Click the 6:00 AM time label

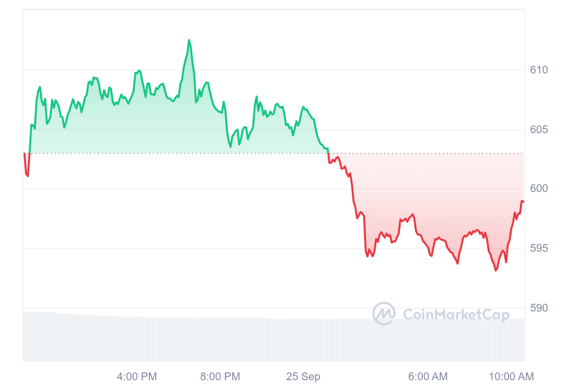point(428,377)
